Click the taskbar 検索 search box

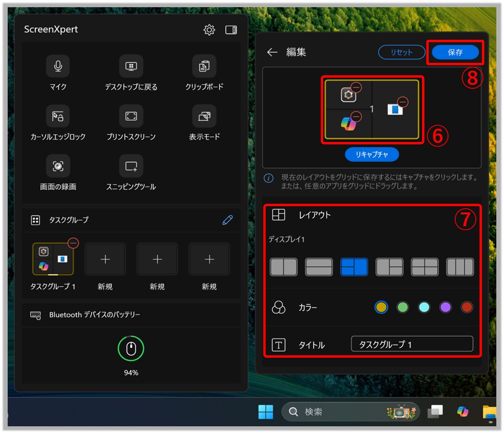(x=351, y=412)
